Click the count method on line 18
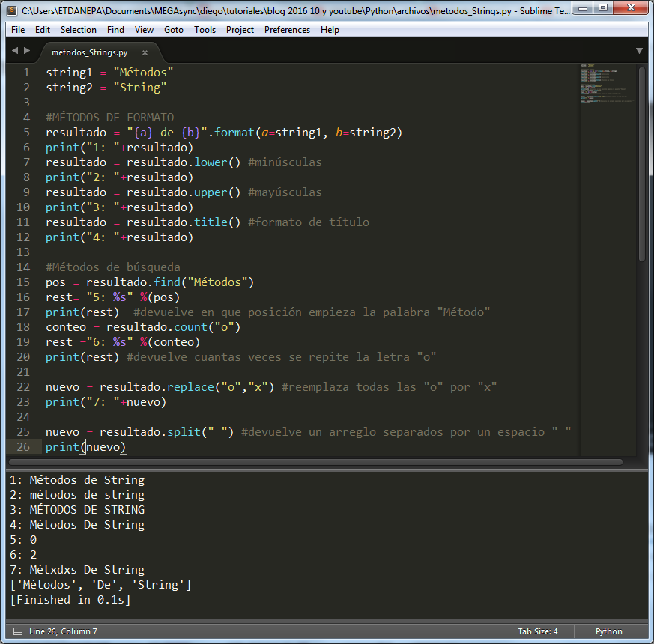Viewport: 654px width, 644px height. [x=190, y=327]
